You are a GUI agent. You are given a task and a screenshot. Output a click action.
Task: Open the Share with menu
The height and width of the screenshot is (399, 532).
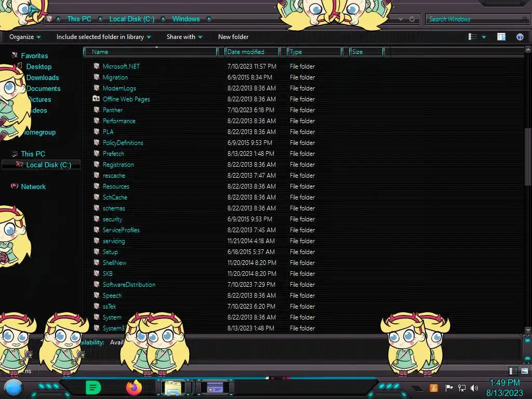point(184,37)
